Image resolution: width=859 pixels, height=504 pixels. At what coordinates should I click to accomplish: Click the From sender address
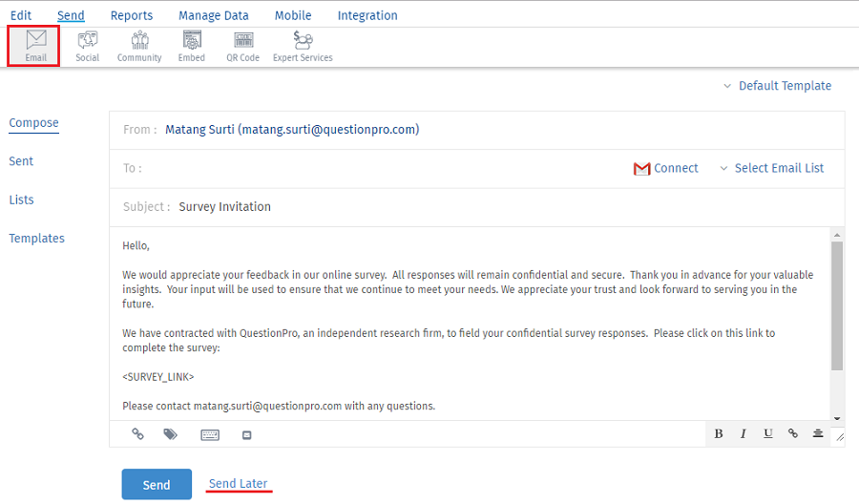tap(292, 130)
